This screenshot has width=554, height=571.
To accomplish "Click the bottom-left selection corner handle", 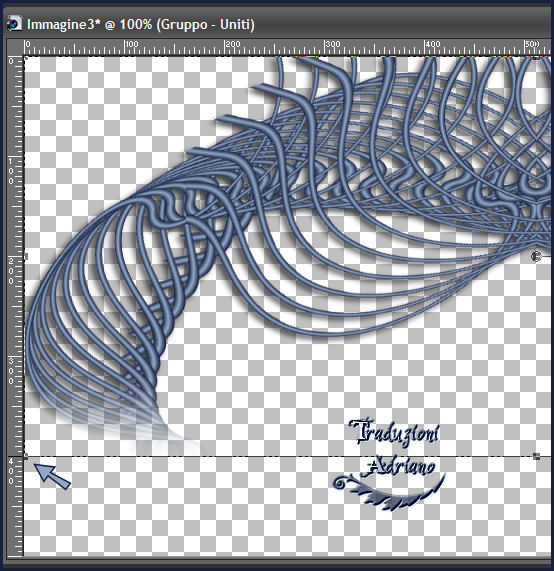I will (x=26, y=456).
